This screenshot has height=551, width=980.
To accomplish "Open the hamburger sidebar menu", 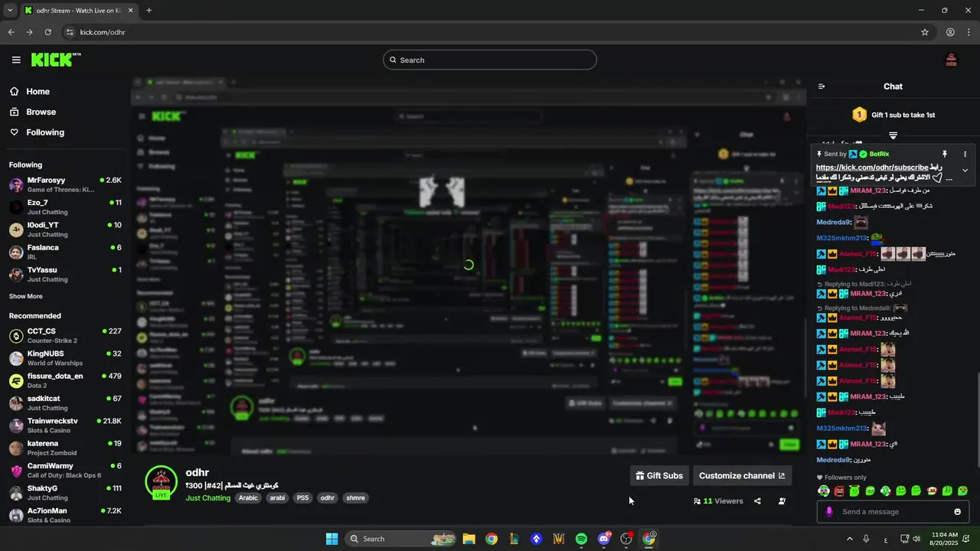I will (x=16, y=60).
